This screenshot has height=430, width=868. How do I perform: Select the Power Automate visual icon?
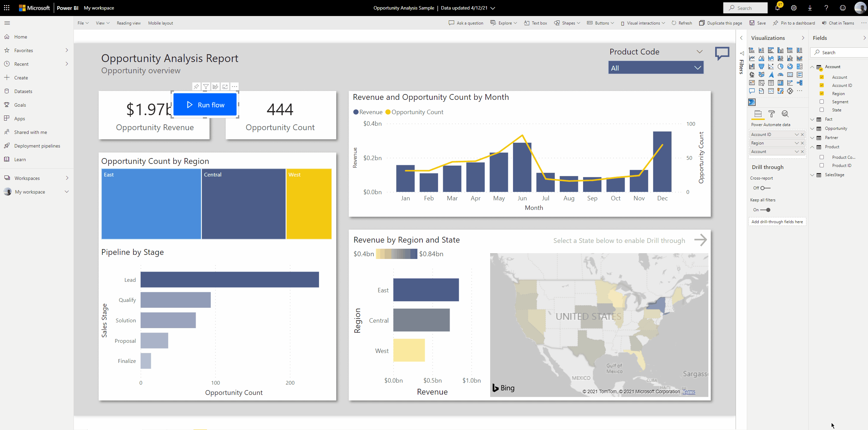point(752,102)
